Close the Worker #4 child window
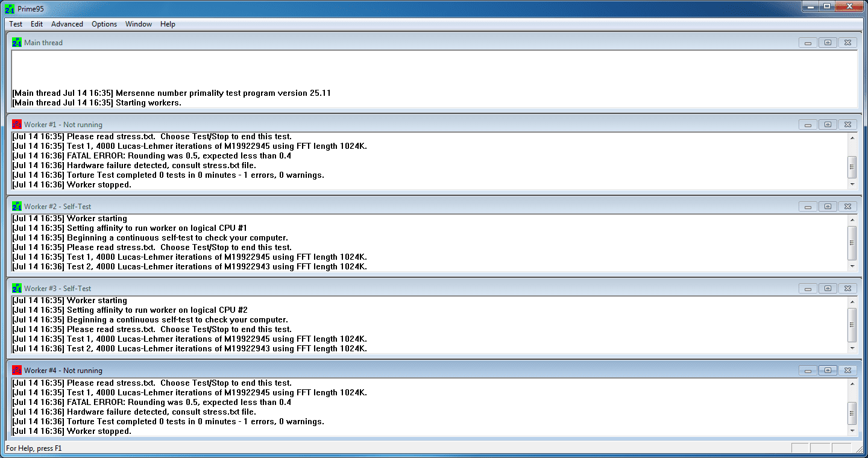 pos(848,371)
